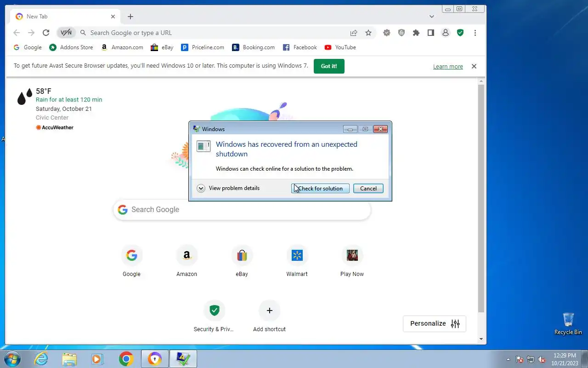The height and width of the screenshot is (368, 588).
Task: Open the YouTube bookmark
Action: 340,47
